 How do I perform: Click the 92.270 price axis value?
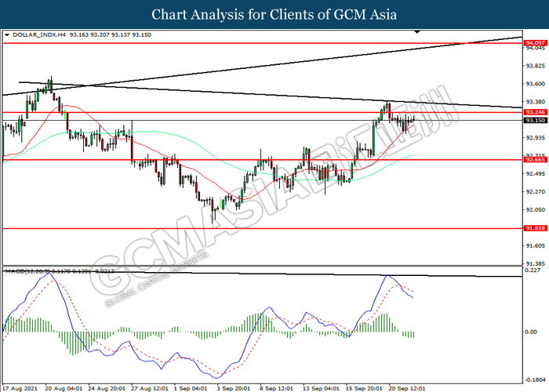coord(536,192)
